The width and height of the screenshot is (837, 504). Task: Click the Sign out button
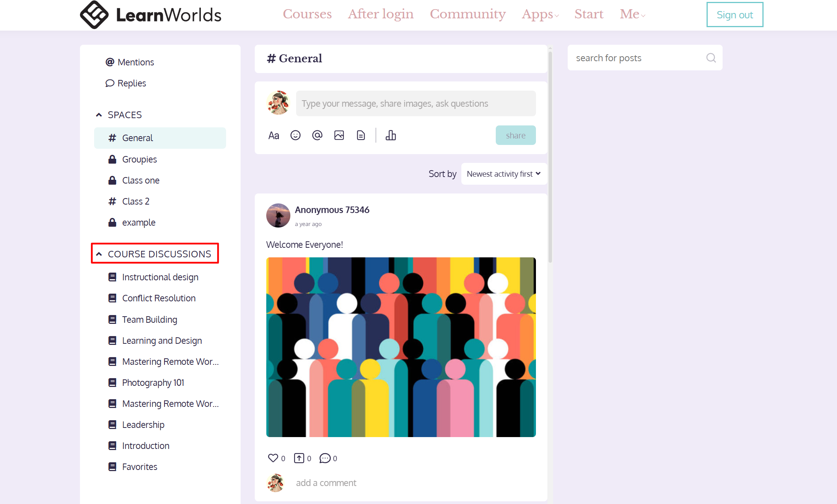734,15
